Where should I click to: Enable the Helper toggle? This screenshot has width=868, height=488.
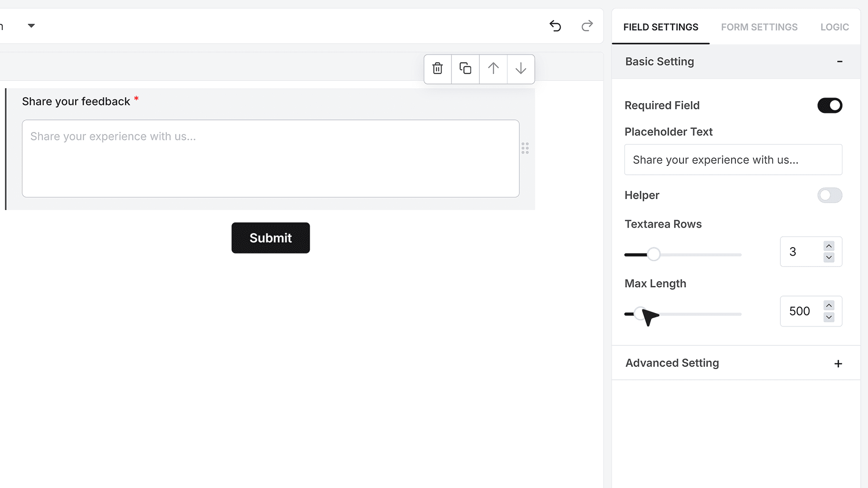tap(830, 195)
